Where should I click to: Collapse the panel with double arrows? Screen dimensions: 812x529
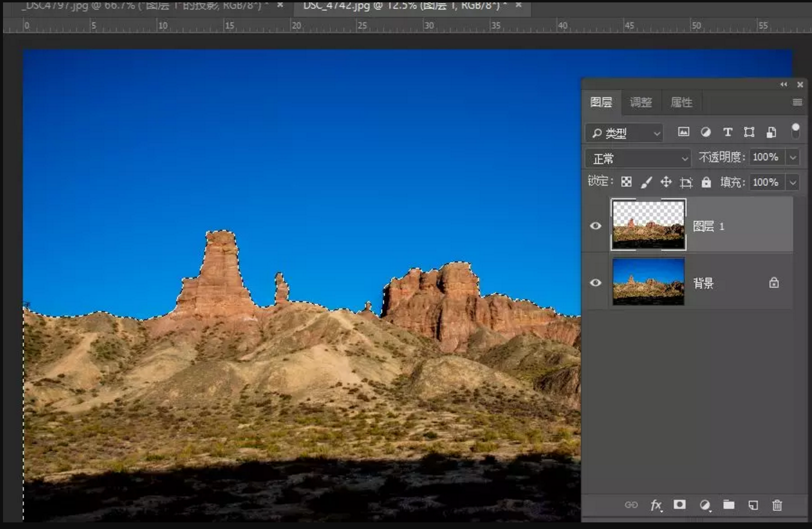point(784,85)
